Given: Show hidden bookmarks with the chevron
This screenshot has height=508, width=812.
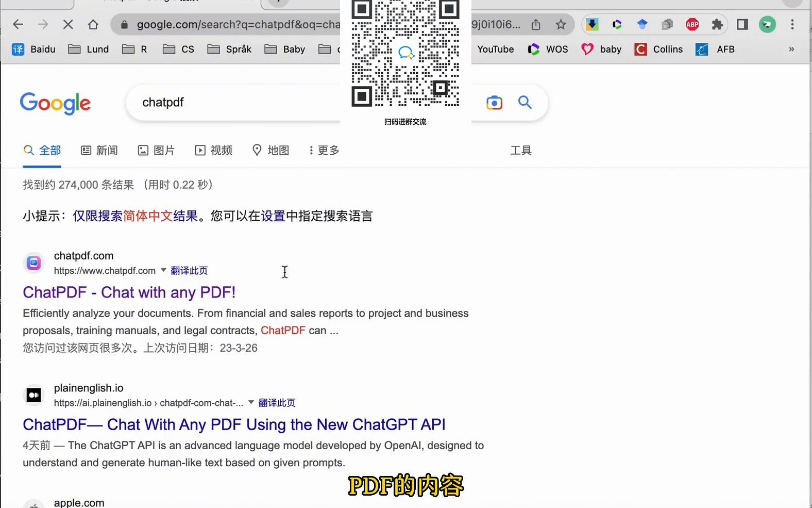Looking at the screenshot, I should coord(791,49).
